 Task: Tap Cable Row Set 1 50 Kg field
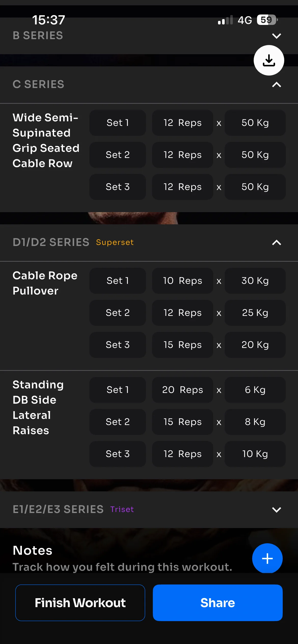(x=255, y=123)
